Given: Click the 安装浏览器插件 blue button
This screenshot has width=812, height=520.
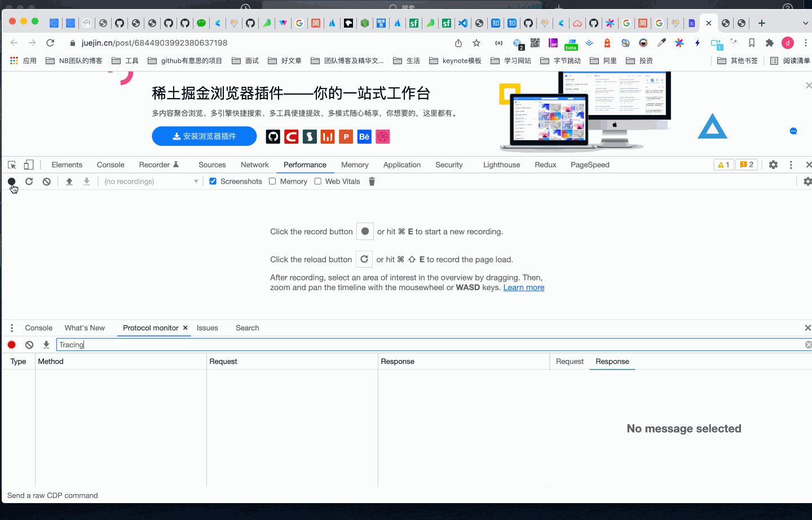Looking at the screenshot, I should pyautogui.click(x=204, y=136).
